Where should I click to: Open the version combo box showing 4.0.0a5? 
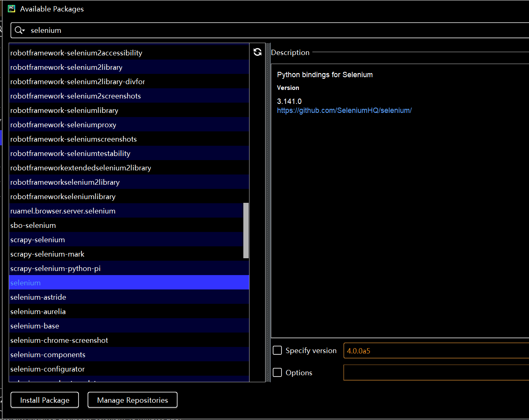436,351
